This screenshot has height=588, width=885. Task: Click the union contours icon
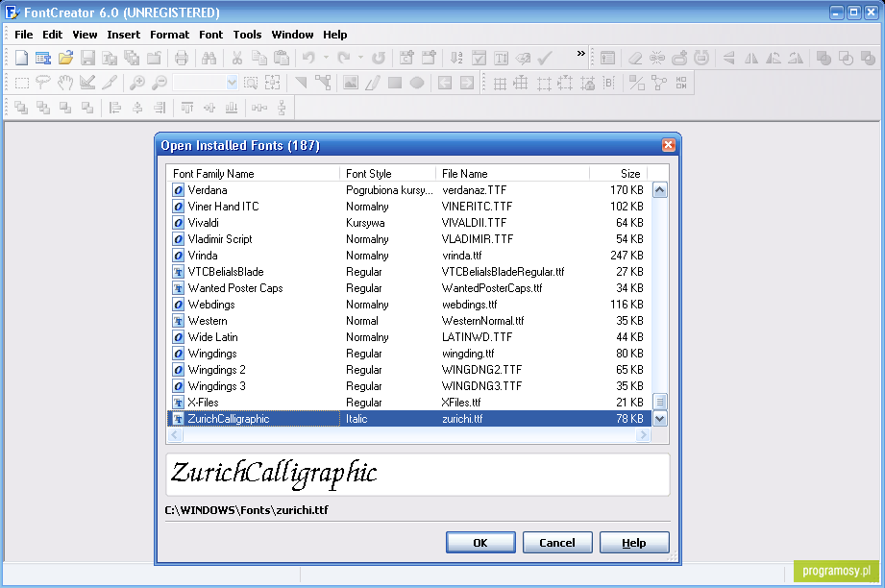pos(824,58)
